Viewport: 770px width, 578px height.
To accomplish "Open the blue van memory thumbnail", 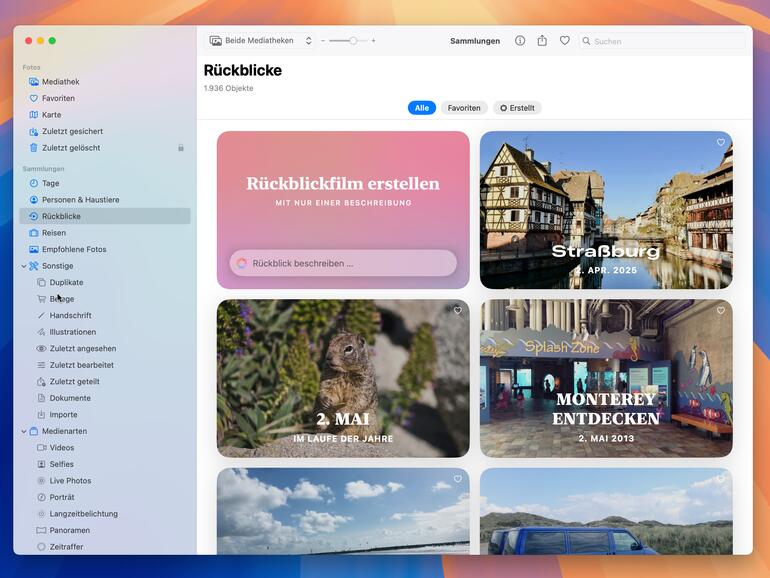I will tap(606, 511).
